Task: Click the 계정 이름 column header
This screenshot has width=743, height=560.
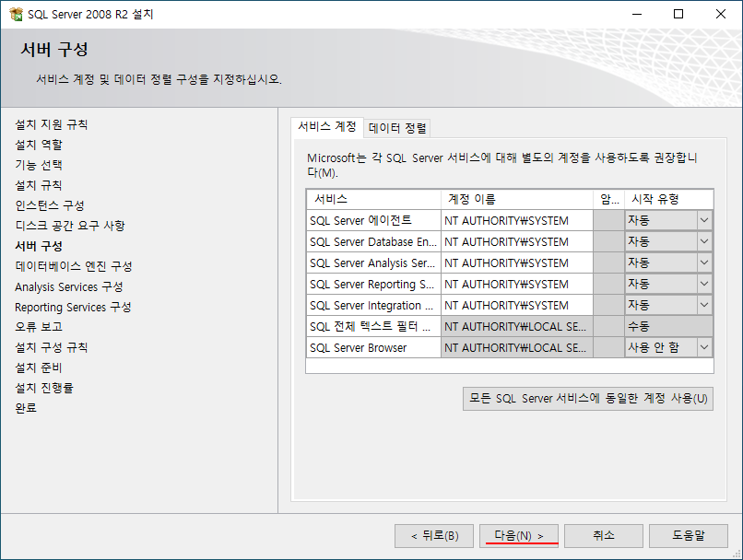Action: point(517,199)
